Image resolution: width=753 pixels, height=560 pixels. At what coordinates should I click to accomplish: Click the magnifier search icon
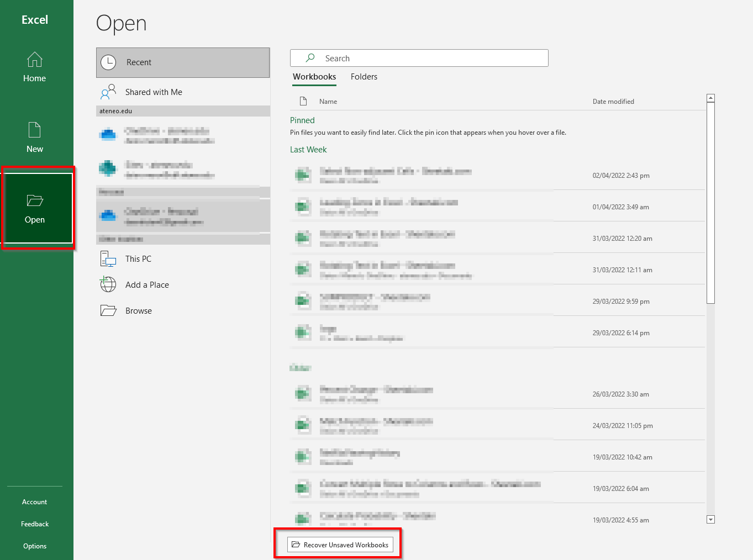(x=310, y=58)
